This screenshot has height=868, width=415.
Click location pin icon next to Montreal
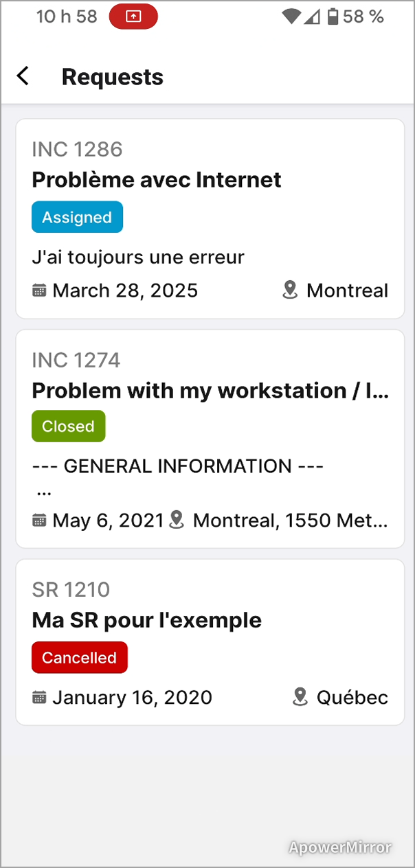[291, 290]
